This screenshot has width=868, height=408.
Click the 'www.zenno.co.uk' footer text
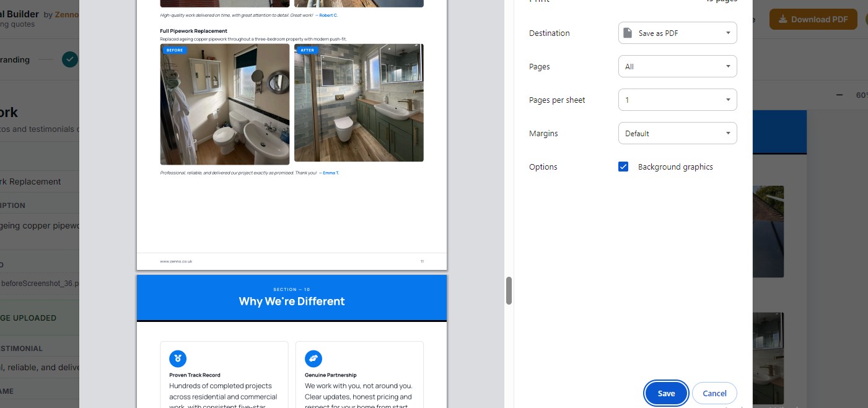point(176,261)
